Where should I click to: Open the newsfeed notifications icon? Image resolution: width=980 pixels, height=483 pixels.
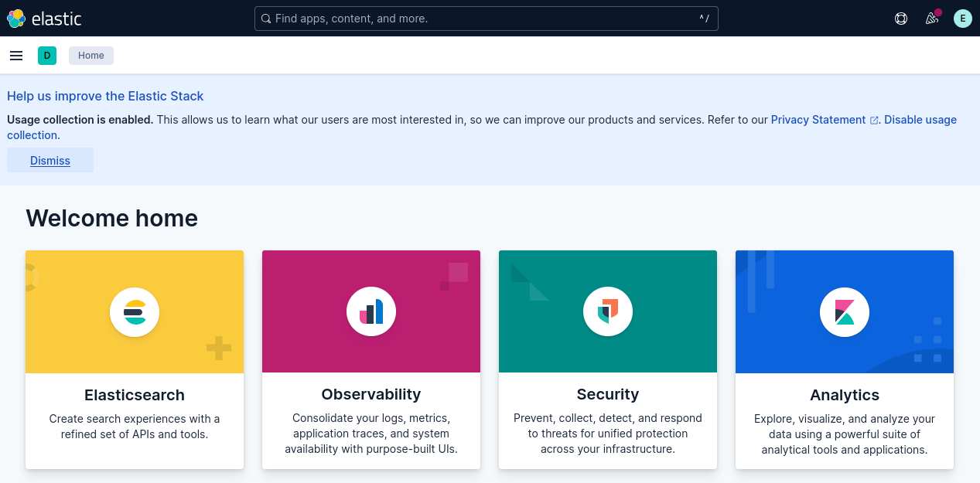coord(932,19)
